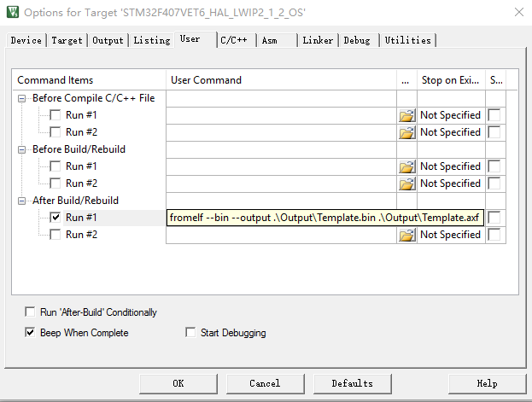This screenshot has width=532, height=402.
Task: Browse folder for Before Build/Rebuild Run #1
Action: (406, 166)
